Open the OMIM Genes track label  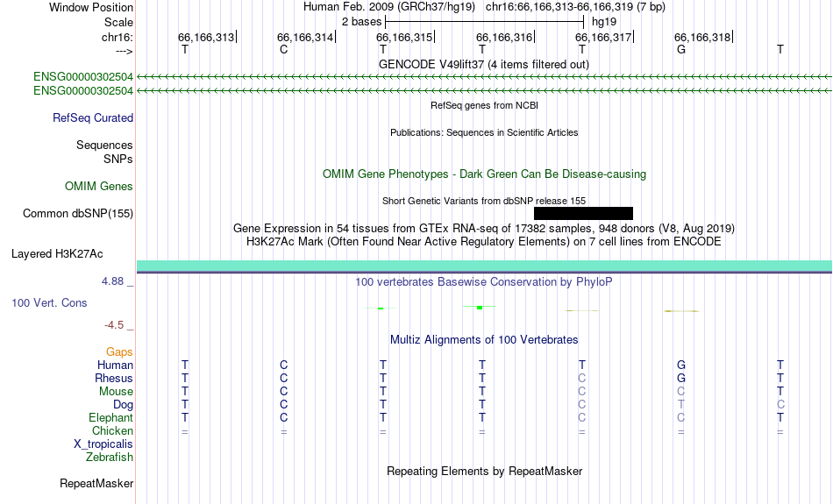pyautogui.click(x=99, y=187)
